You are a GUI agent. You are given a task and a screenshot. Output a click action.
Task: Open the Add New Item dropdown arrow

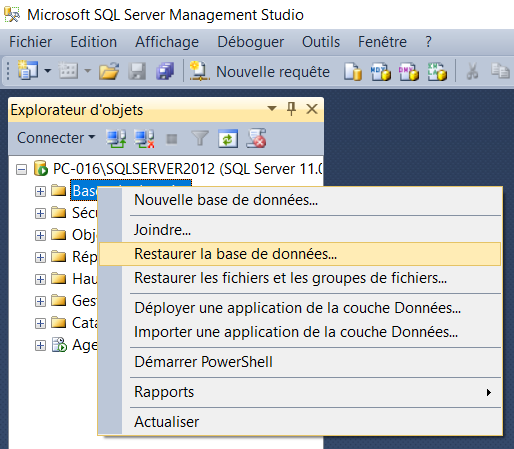(x=88, y=71)
